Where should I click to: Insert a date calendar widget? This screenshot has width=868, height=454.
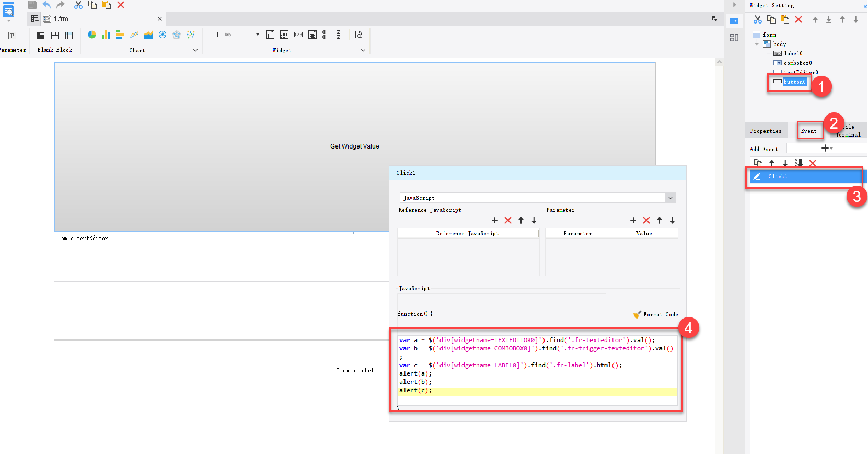pyautogui.click(x=284, y=35)
